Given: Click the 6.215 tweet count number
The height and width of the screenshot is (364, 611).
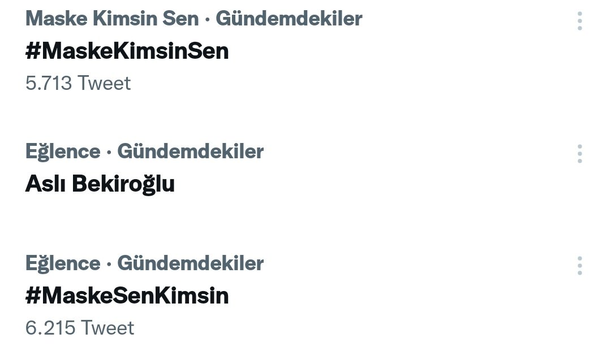Looking at the screenshot, I should pos(50,328).
